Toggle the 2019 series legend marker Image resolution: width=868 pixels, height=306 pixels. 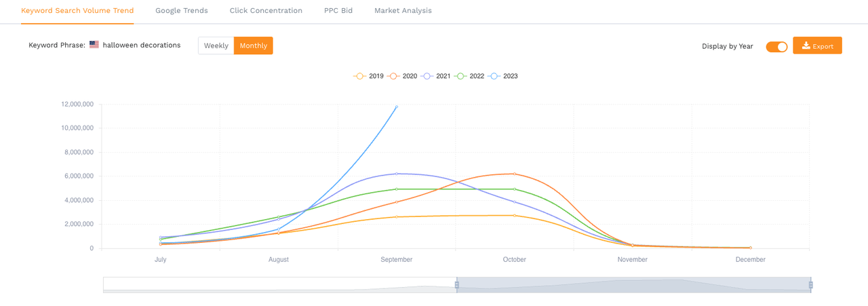[x=359, y=76]
